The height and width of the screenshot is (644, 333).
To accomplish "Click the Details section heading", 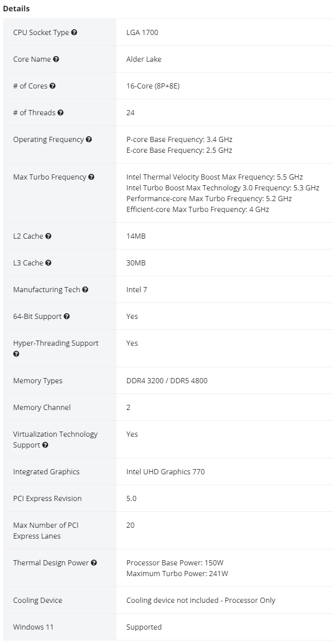I will point(16,9).
